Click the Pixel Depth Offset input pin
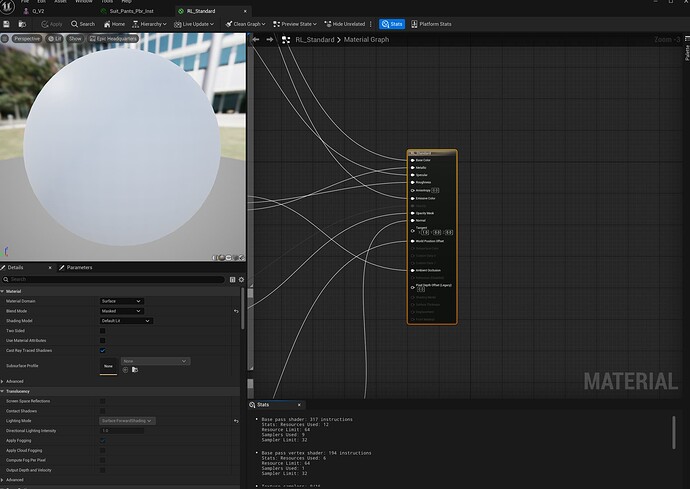 tap(413, 287)
